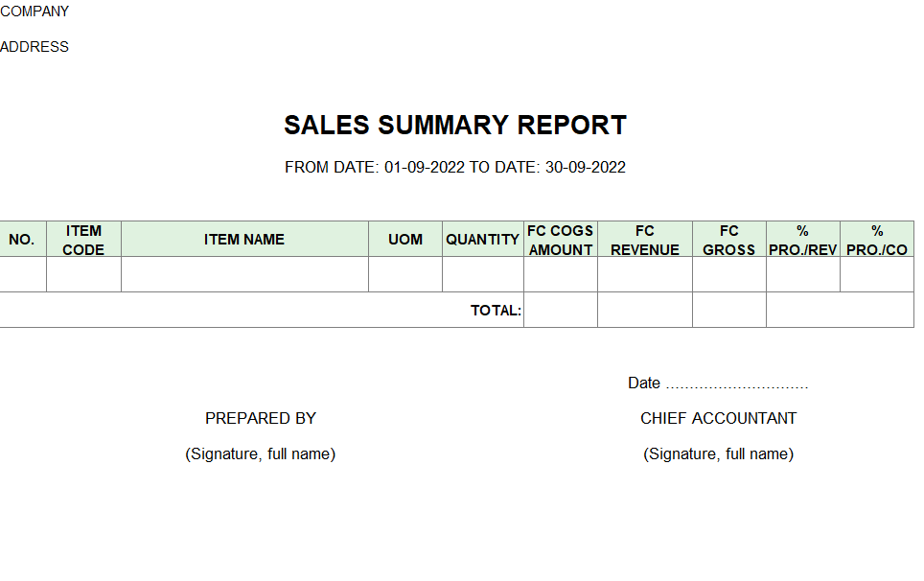Select the FC COGS AMOUNT header
This screenshot has height=581, width=924.
click(561, 240)
